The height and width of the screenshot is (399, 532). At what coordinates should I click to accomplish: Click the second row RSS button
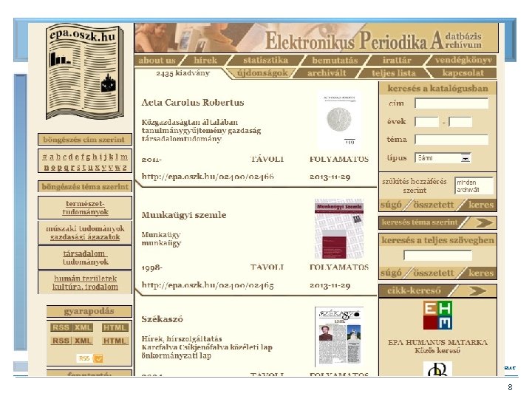61,341
